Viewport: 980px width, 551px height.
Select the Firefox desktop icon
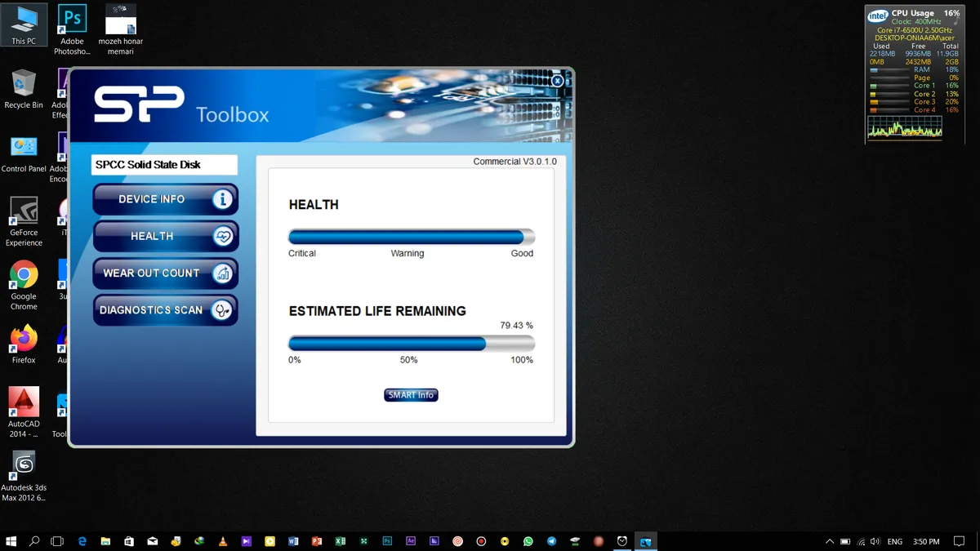tap(24, 344)
